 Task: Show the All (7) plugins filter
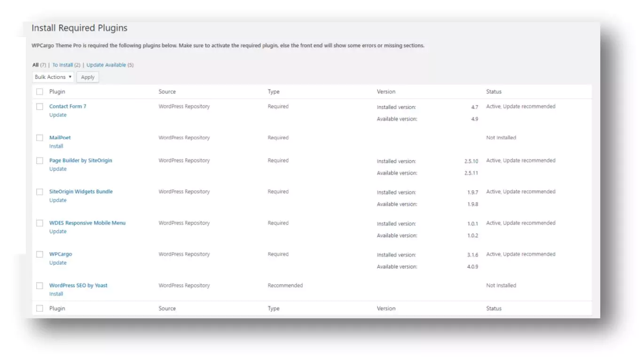pos(39,65)
